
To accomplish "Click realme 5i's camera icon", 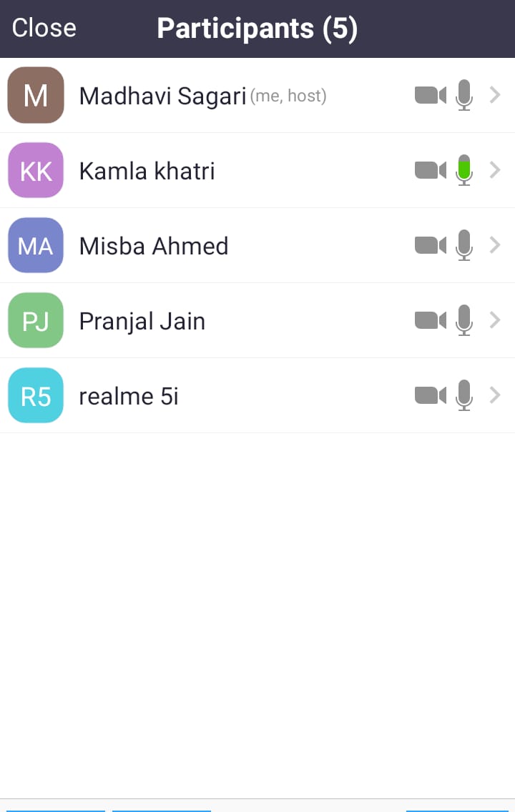I will (430, 395).
